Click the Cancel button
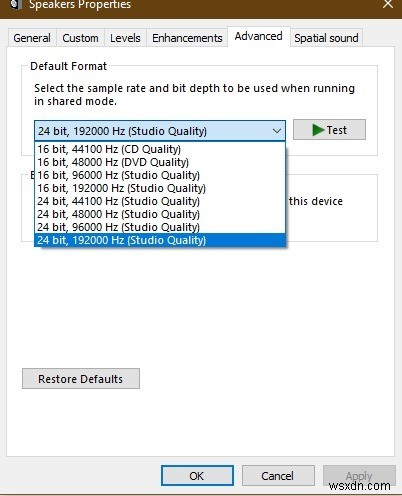Viewport: 402px width, 496px height. [278, 476]
